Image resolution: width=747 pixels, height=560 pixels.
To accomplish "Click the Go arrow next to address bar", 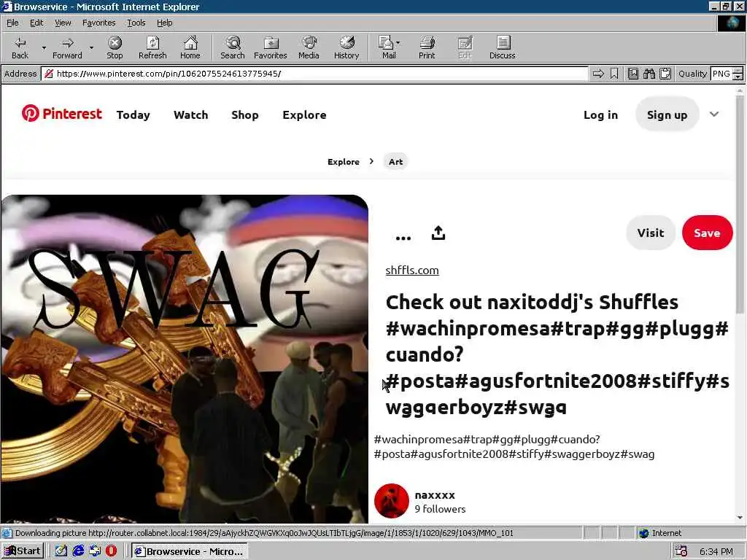I will tap(598, 74).
